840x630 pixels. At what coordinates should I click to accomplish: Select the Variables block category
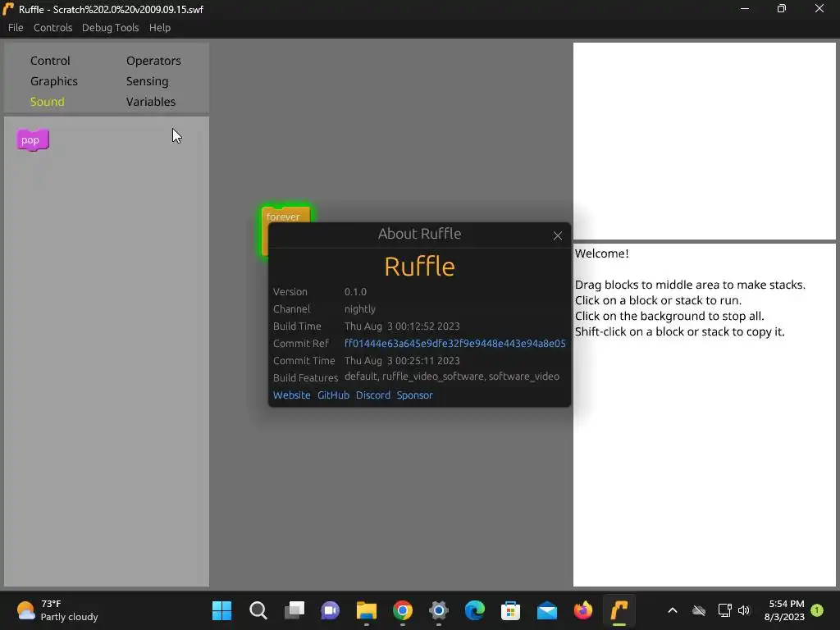click(x=151, y=101)
